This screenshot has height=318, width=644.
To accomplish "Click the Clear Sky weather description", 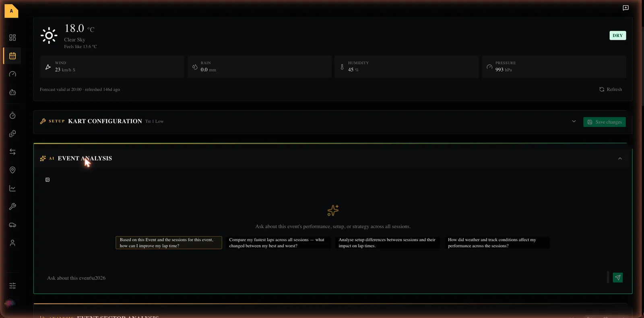I will coord(74,40).
